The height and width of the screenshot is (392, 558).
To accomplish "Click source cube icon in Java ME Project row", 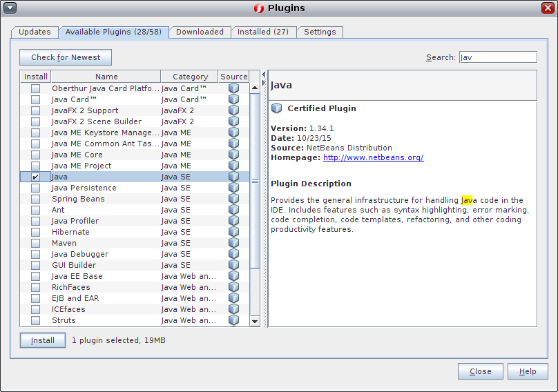I will pos(233,166).
